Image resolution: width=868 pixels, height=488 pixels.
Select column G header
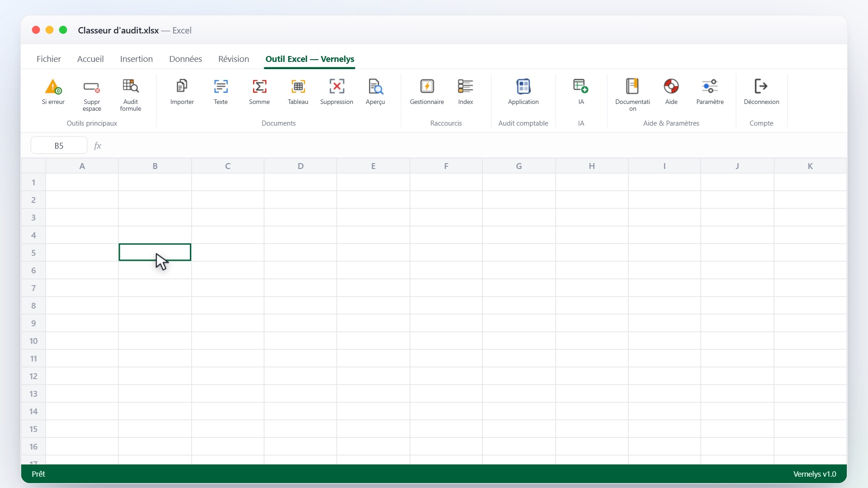519,166
